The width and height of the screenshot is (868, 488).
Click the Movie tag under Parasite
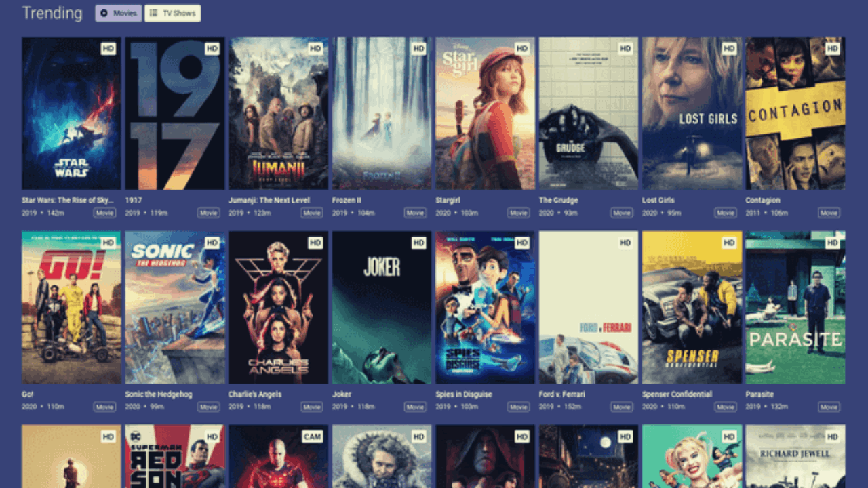829,407
